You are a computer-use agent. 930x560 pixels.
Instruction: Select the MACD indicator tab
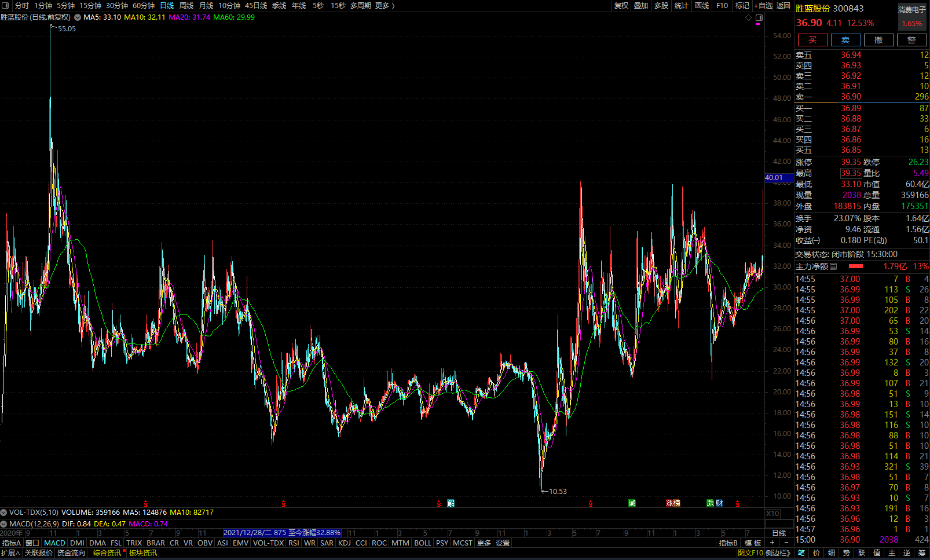coord(55,543)
